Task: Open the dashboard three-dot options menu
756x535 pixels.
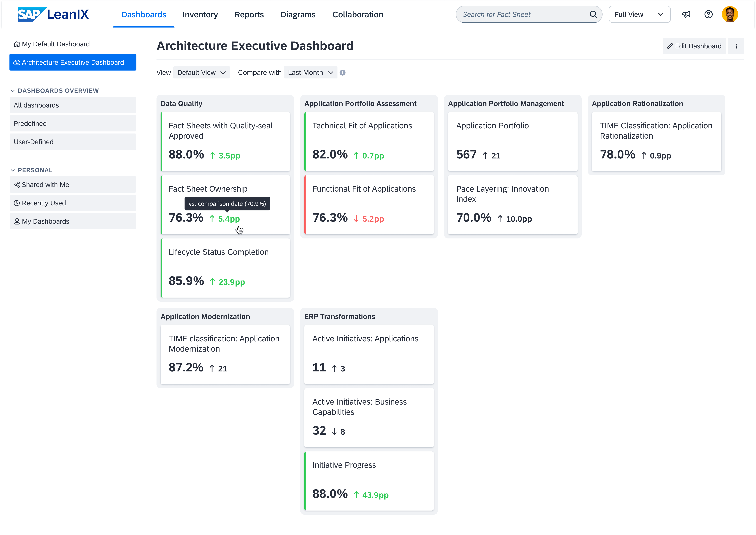Action: (736, 46)
